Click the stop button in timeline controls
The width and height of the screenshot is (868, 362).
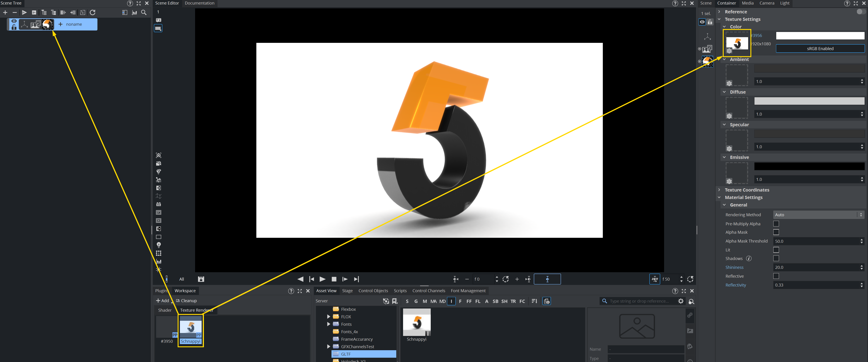tap(334, 279)
